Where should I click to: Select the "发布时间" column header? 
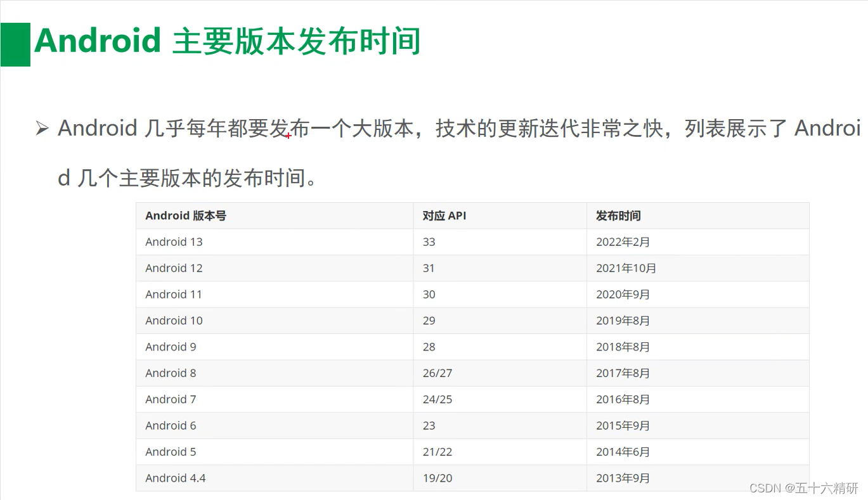pyautogui.click(x=698, y=215)
